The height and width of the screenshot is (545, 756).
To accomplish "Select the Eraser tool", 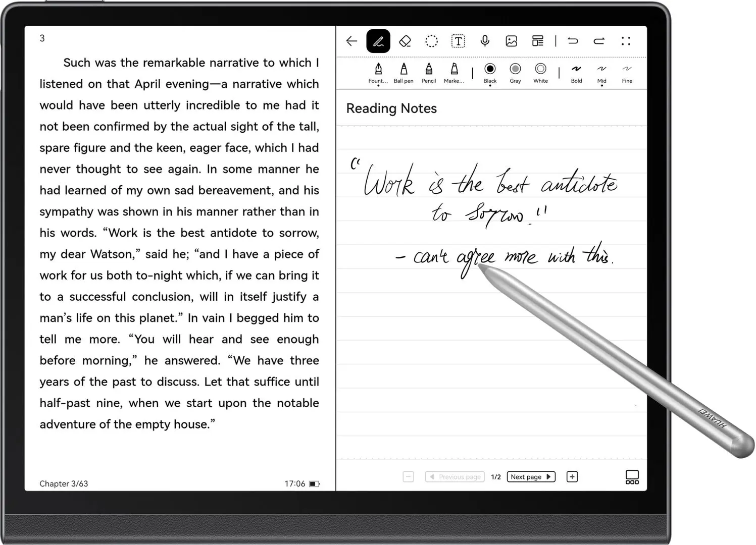I will (x=405, y=41).
